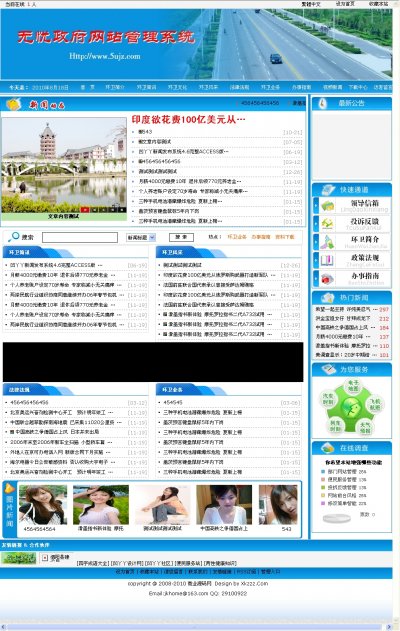Viewport: 400px width, 631px height.
Task: Click 设为首页 in the top bar
Action: tap(345, 4)
